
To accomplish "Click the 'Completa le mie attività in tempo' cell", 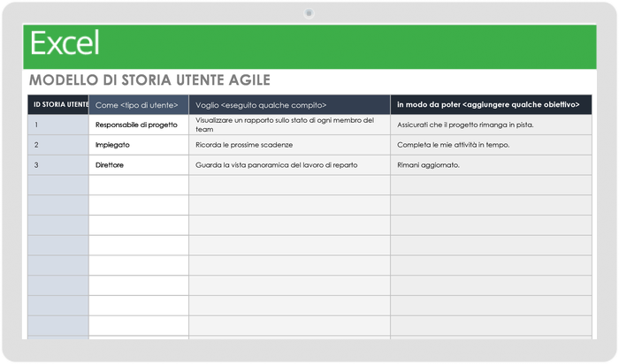I will 491,145.
